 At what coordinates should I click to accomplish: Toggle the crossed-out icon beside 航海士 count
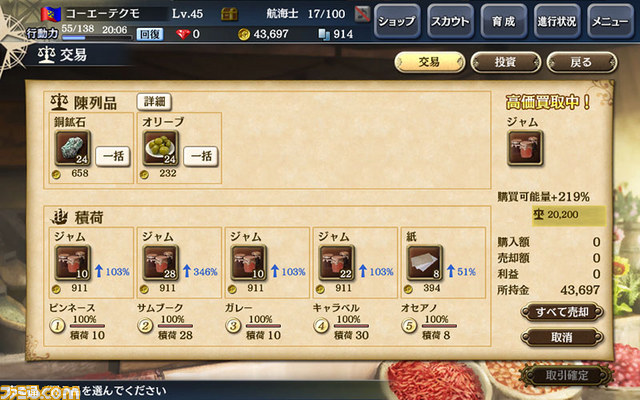coord(362,14)
